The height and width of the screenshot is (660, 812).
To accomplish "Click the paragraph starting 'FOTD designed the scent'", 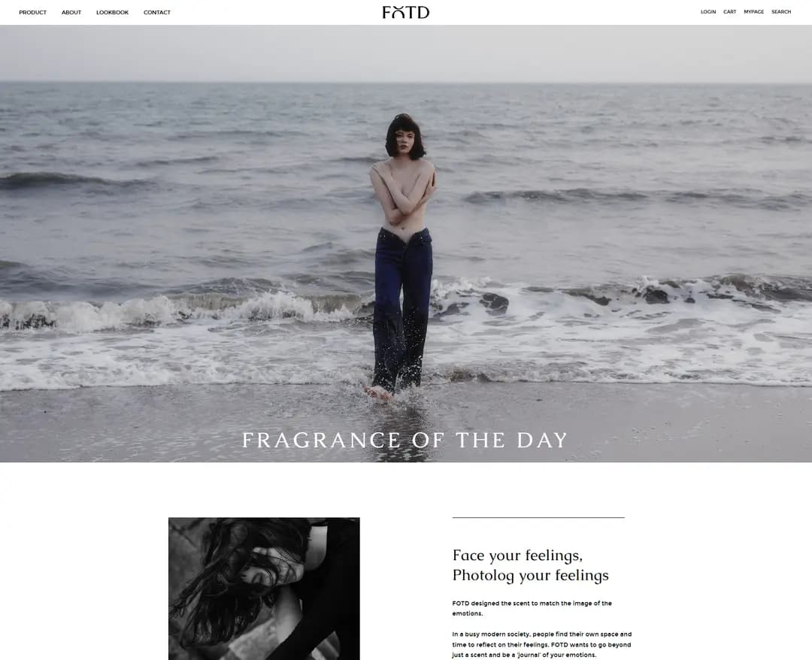I will 532,608.
